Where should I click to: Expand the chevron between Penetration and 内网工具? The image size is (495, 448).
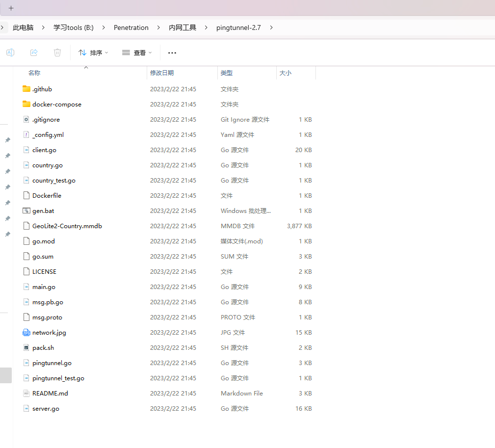pyautogui.click(x=159, y=28)
